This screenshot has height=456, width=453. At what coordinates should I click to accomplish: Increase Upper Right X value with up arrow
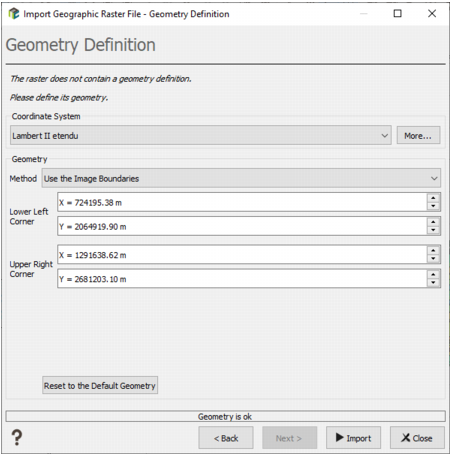[433, 251]
